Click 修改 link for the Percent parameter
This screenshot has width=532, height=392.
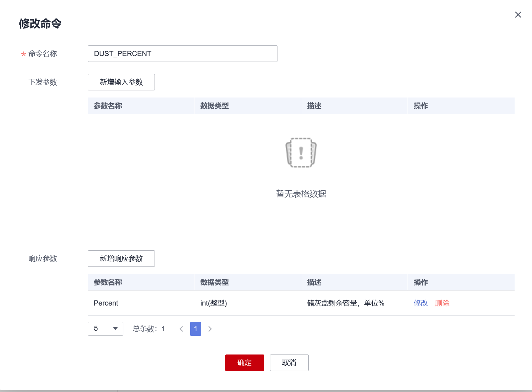(421, 303)
